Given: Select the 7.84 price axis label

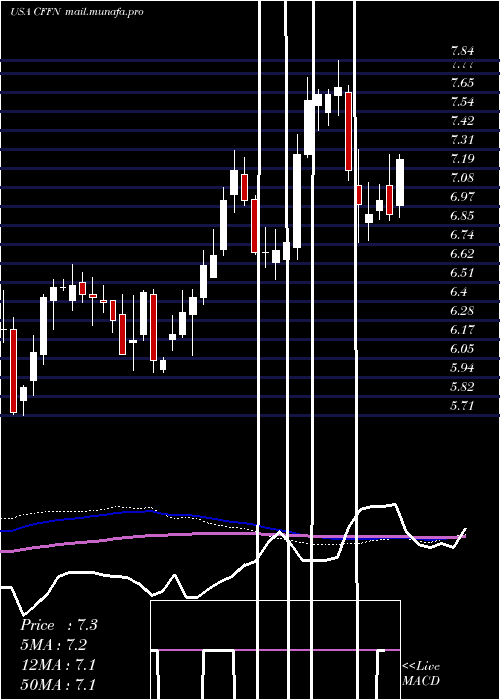Looking at the screenshot, I should [462, 50].
